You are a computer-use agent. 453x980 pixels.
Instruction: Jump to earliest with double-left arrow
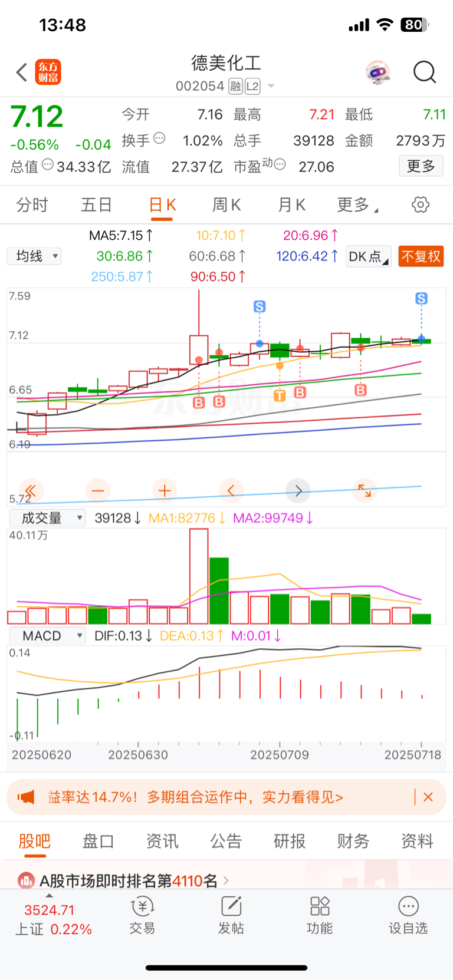point(31,490)
